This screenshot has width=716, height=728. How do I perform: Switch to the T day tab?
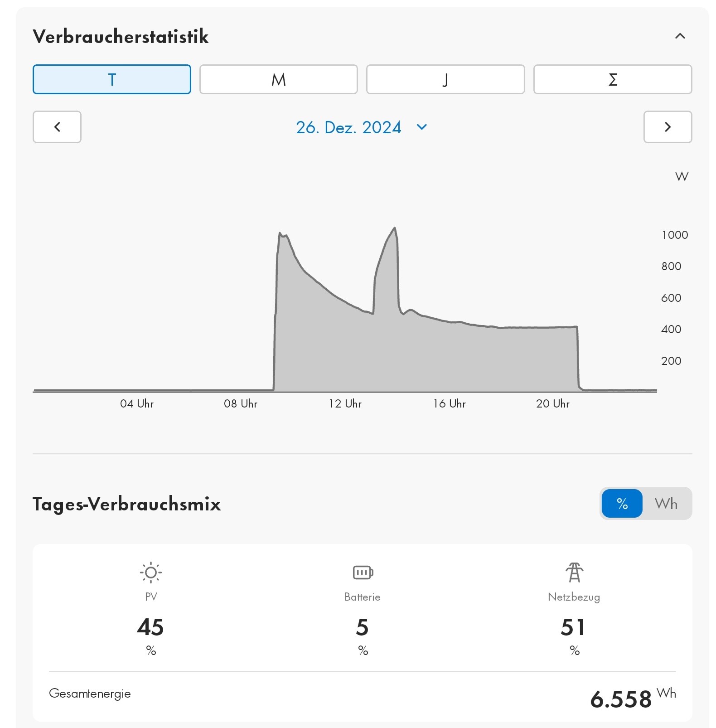pos(112,79)
